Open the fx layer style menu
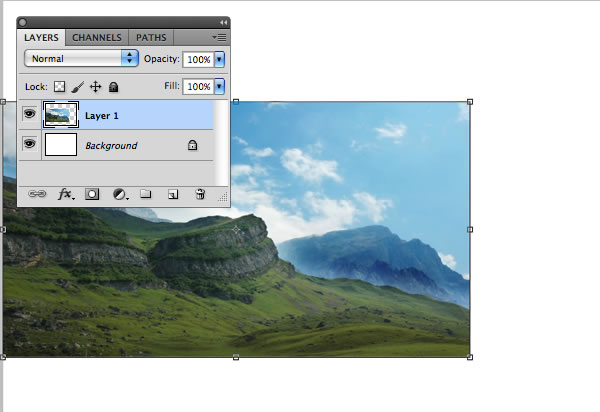 (66, 194)
